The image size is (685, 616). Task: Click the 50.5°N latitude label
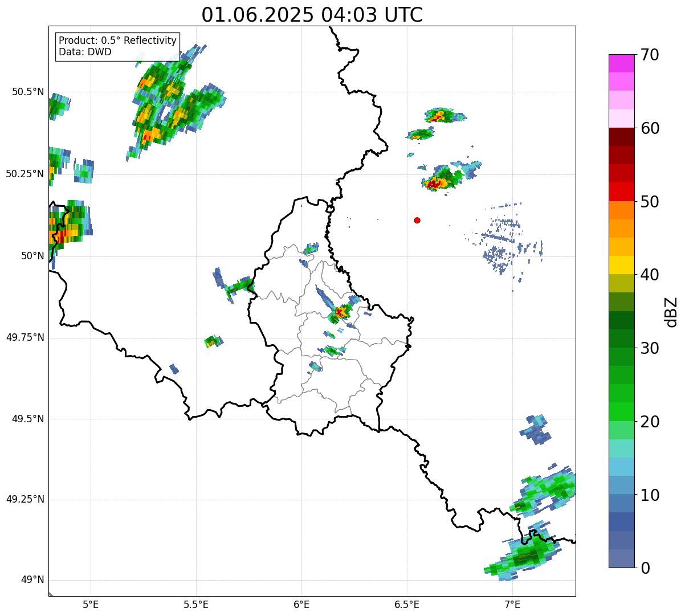pyautogui.click(x=27, y=92)
